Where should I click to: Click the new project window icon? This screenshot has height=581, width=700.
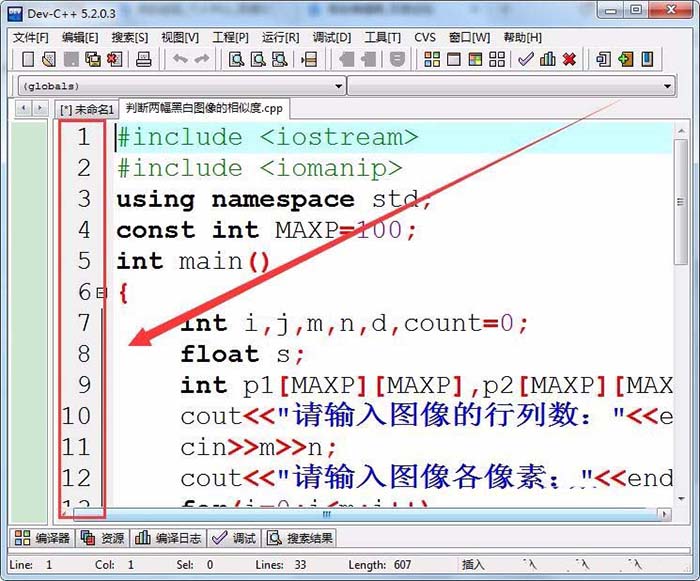tap(604, 59)
